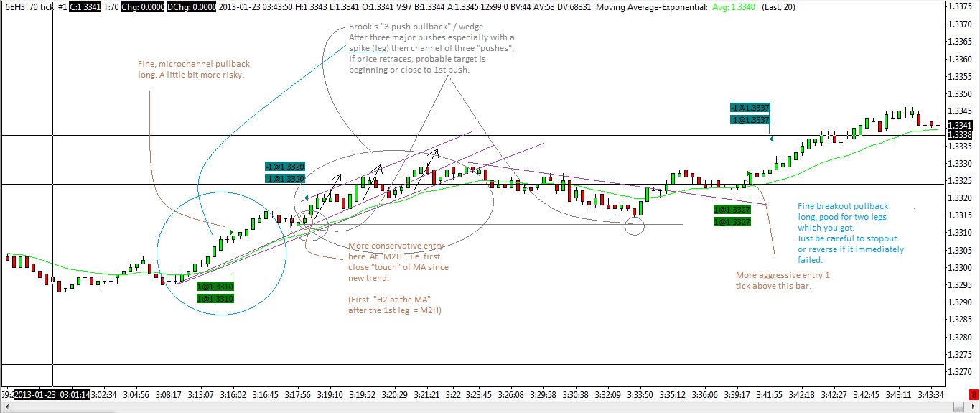980x413 pixels.
Task: Click the 1.3300 price scale label
Action: pos(961,268)
